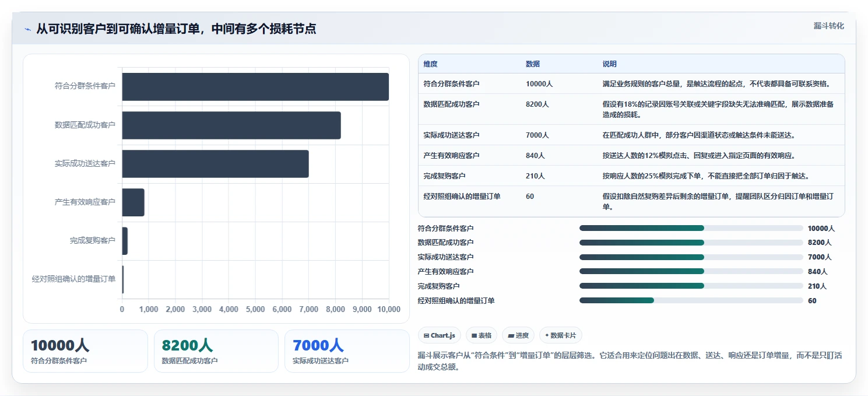Click the description starting 按送达人数的12%
Screen dimensions: 868x396
point(699,156)
